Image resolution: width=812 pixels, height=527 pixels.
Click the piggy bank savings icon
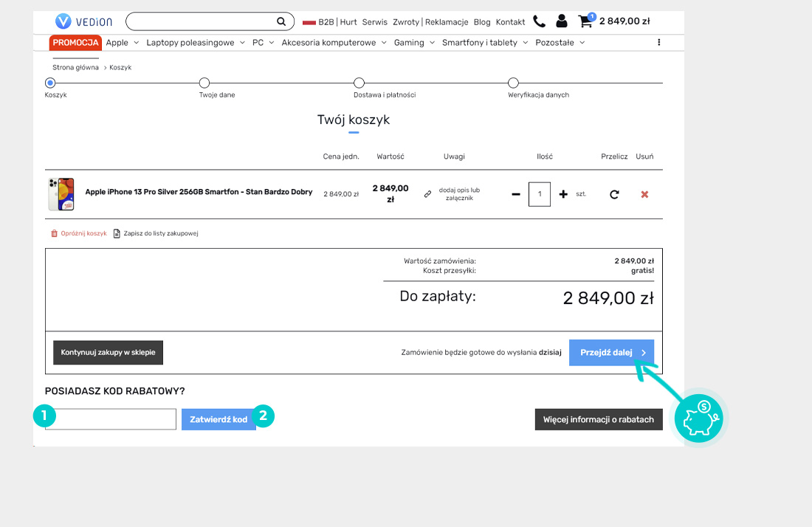coord(698,418)
